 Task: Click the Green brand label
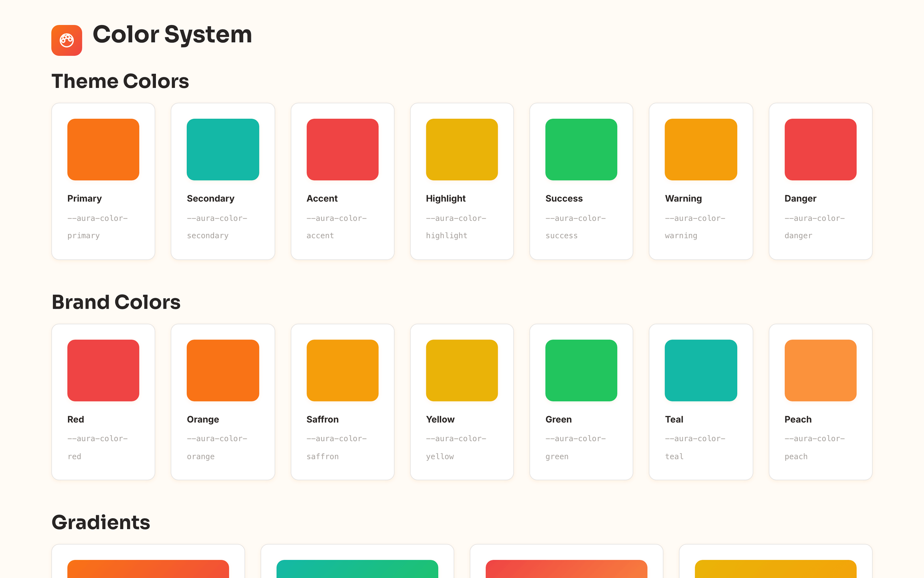[x=559, y=419]
